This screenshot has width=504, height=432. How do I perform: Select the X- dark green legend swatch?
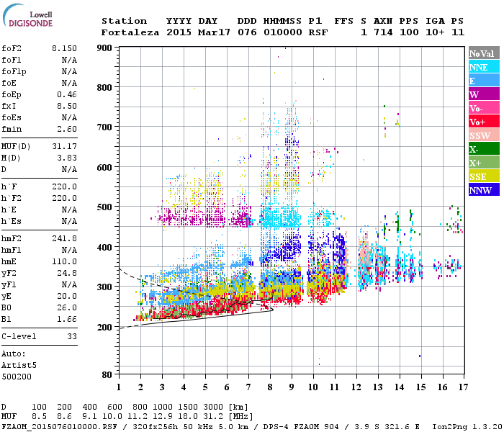484,149
